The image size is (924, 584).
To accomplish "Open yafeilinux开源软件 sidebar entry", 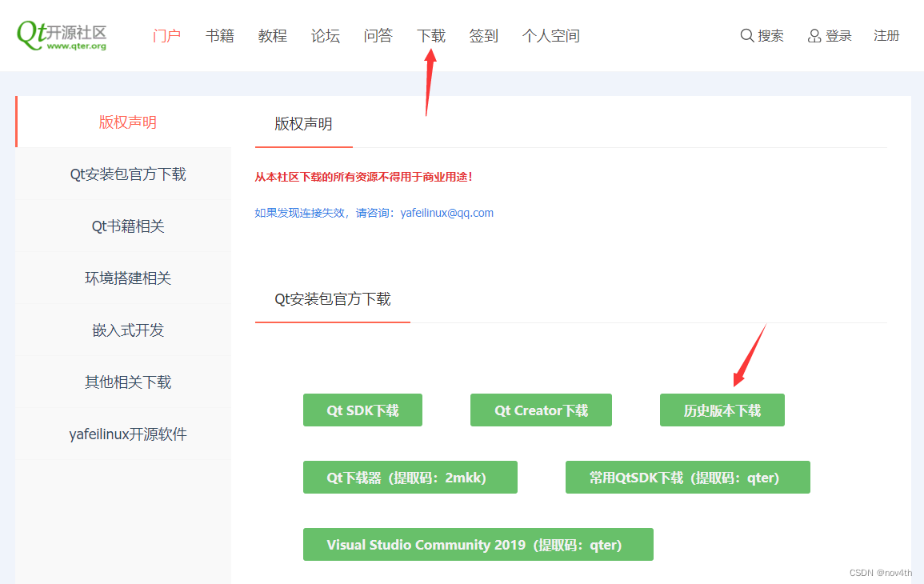I will point(126,434).
